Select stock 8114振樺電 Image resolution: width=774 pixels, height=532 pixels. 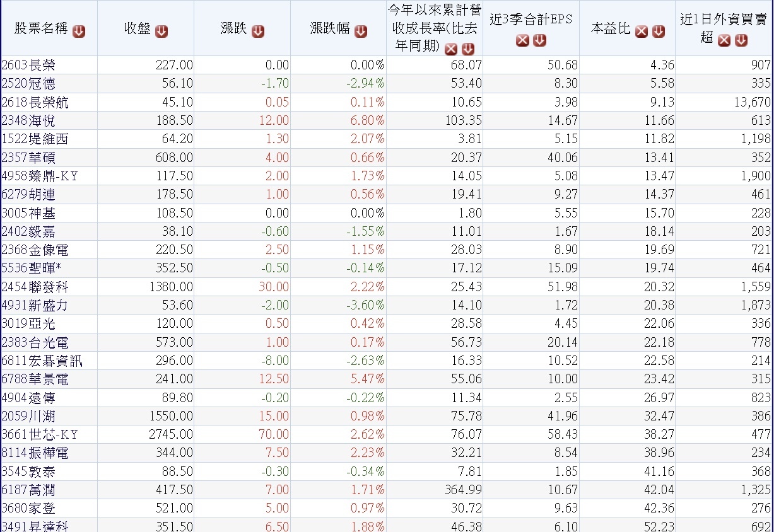[x=35, y=453]
